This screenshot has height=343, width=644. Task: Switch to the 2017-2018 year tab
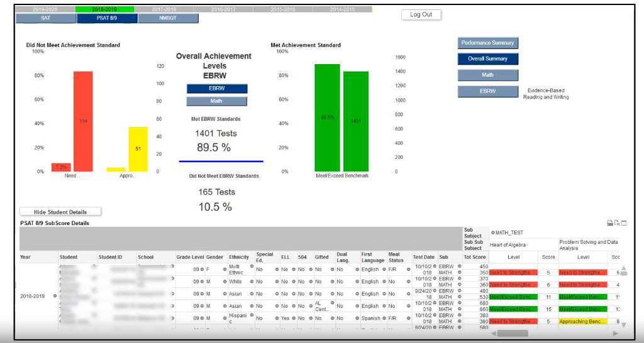[x=164, y=9]
